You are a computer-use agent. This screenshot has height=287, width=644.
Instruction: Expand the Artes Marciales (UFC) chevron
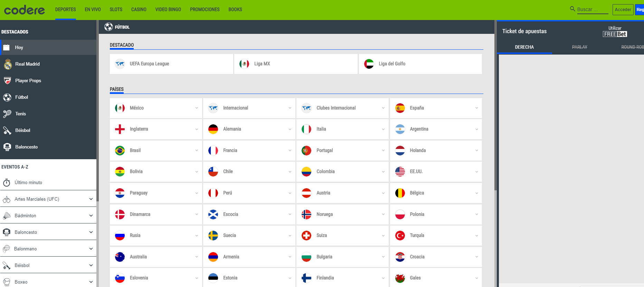91,199
